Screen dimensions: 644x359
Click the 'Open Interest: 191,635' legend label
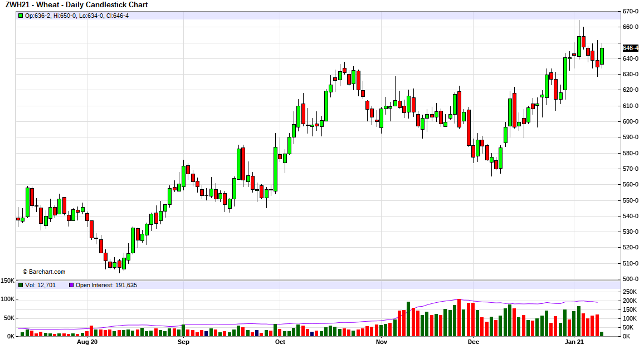click(106, 285)
